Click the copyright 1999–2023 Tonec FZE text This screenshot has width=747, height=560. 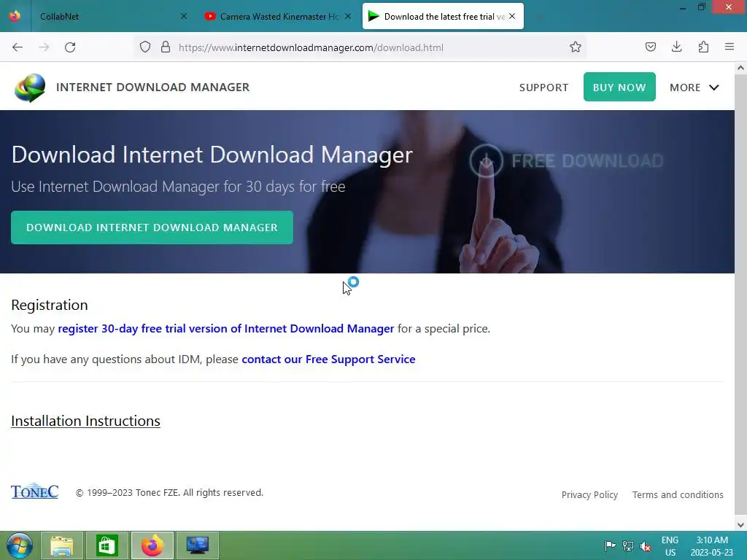pyautogui.click(x=169, y=493)
